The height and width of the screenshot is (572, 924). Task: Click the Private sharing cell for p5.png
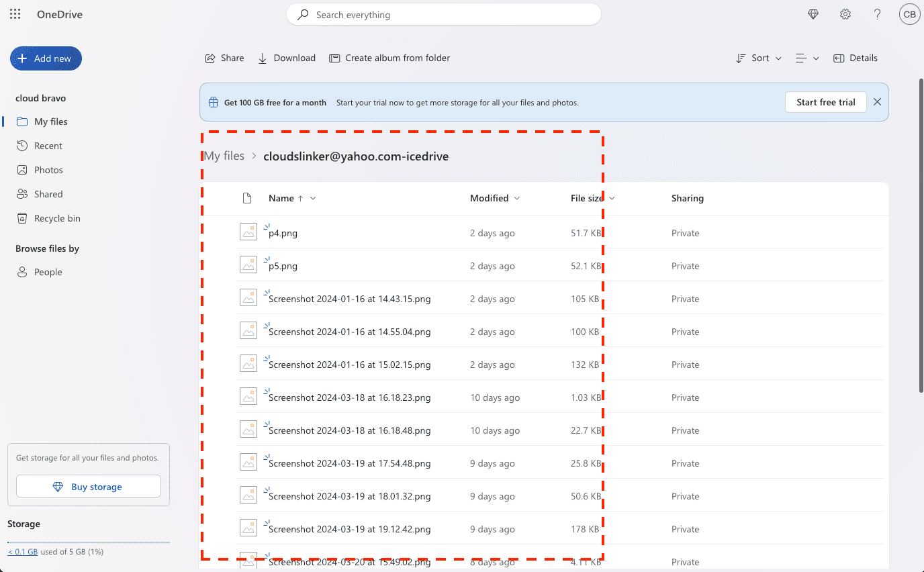[x=686, y=266]
